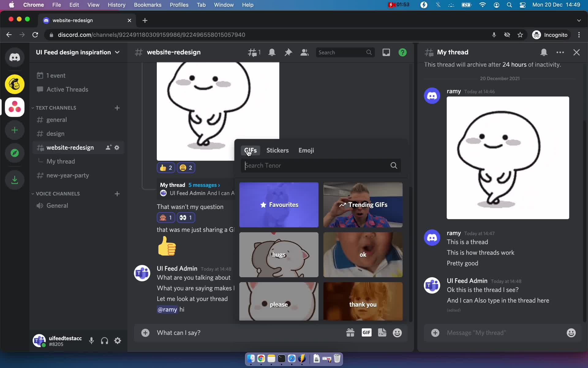Mute the microphone
Viewport: 588px width, 368px height.
[x=91, y=341]
